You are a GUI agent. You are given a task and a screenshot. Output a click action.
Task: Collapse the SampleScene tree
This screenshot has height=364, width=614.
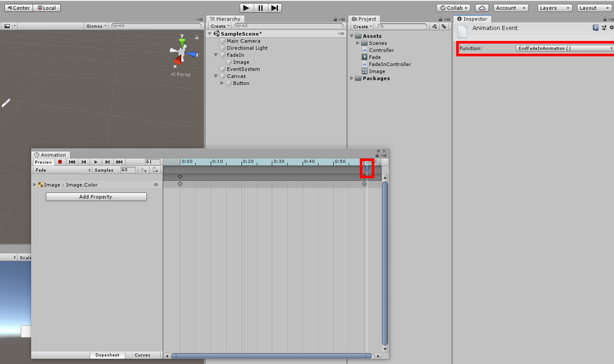pyautogui.click(x=210, y=34)
